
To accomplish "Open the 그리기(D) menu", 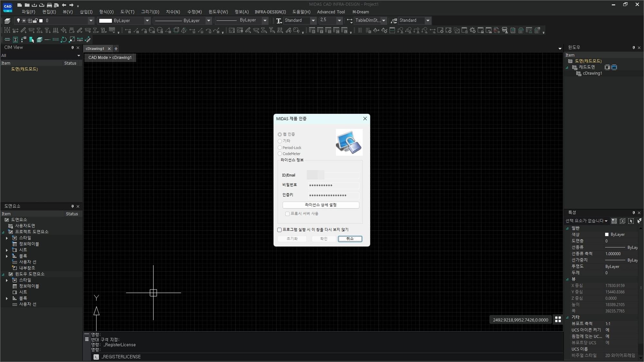I will pos(150,12).
